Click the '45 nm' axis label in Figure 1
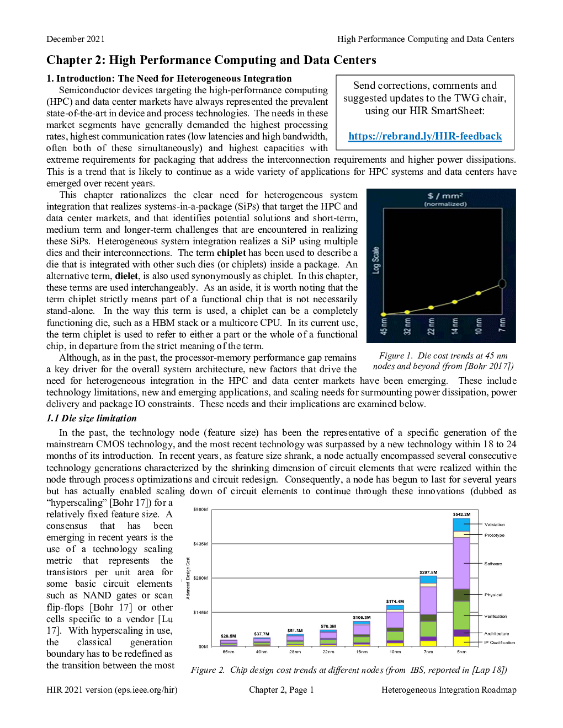The height and width of the screenshot is (728, 563). (384, 326)
